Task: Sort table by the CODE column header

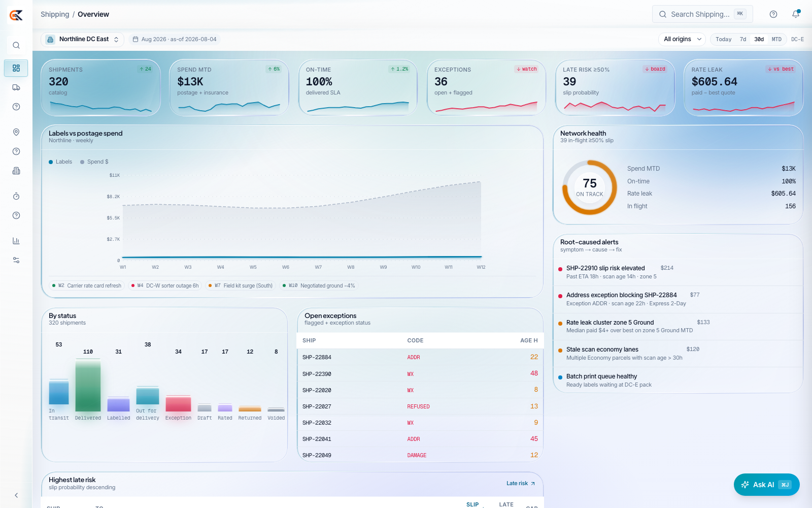Action: pos(415,341)
